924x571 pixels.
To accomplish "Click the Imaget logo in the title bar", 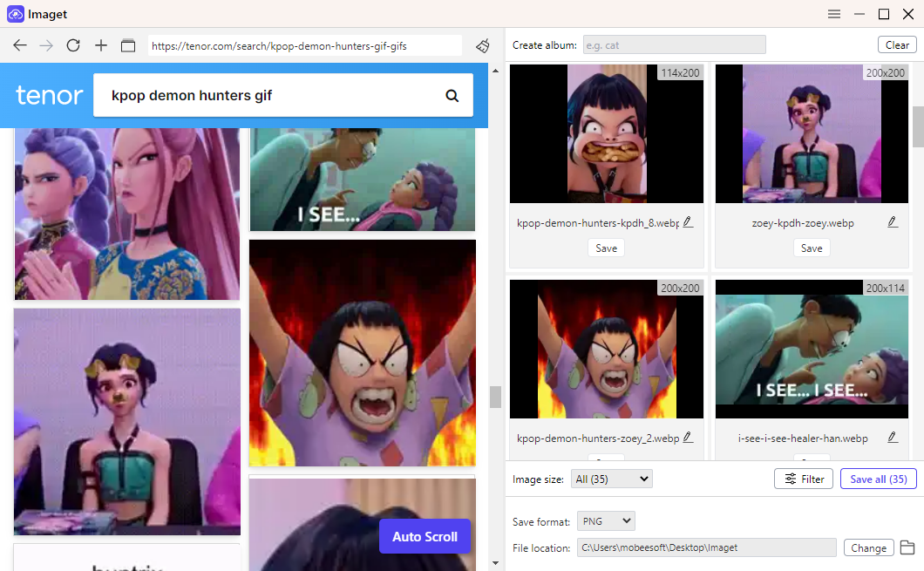I will pyautogui.click(x=14, y=14).
